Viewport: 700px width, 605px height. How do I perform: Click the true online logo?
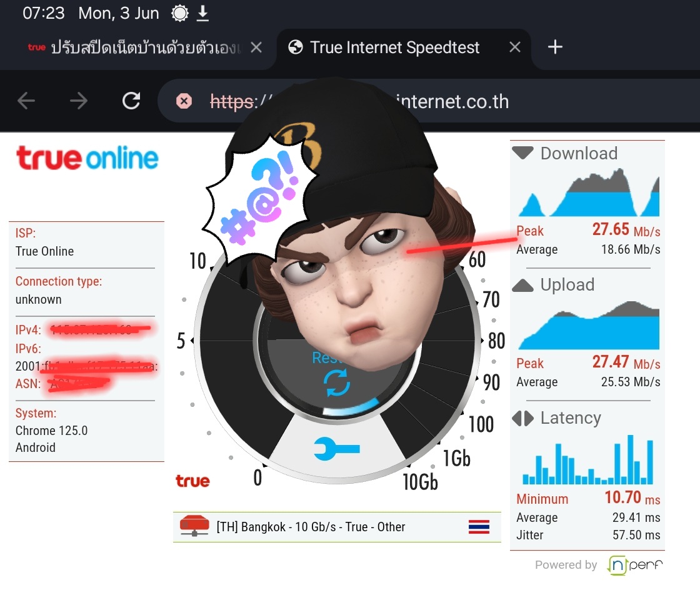click(x=87, y=158)
